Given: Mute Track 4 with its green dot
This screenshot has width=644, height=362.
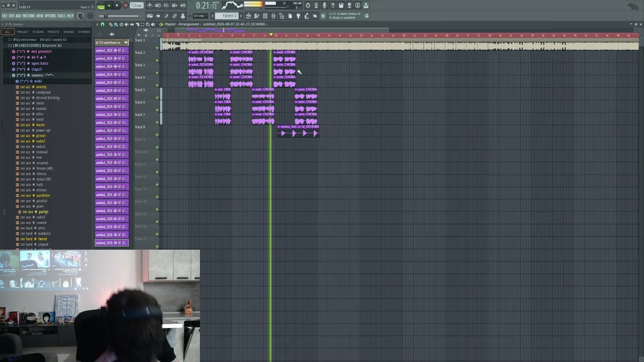Looking at the screenshot, I should [x=157, y=85].
